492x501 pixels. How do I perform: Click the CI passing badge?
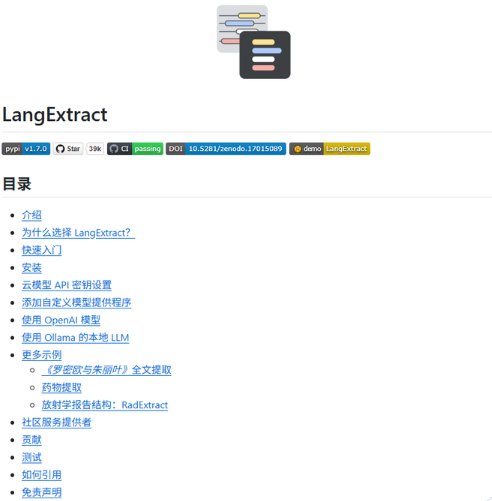tap(135, 149)
